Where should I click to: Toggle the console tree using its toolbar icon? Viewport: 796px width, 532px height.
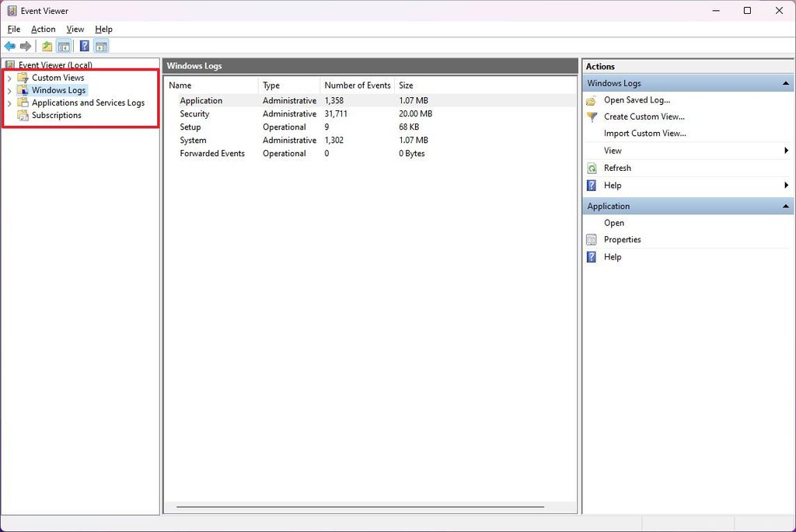[x=62, y=46]
